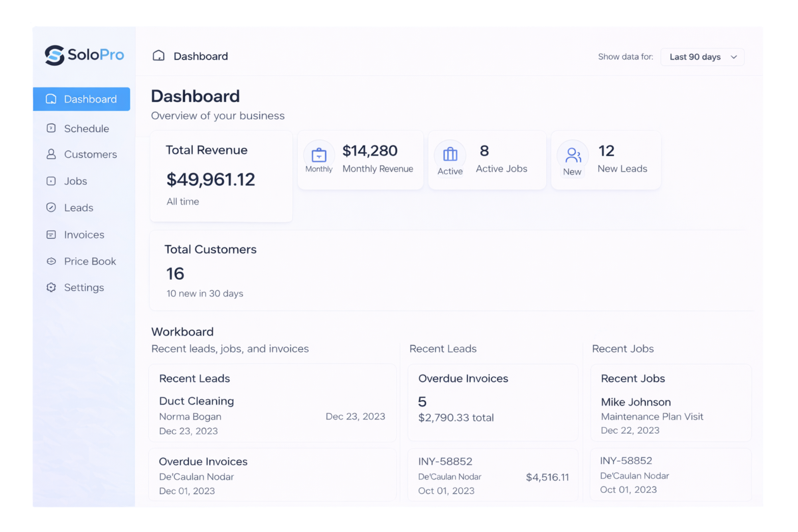The height and width of the screenshot is (532, 798).
Task: Open the Leads section from sidebar
Action: (79, 208)
